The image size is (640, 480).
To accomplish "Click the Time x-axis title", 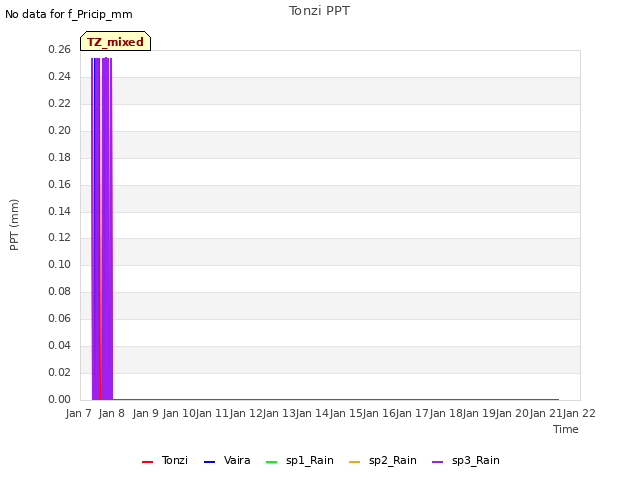I will pos(566,429).
